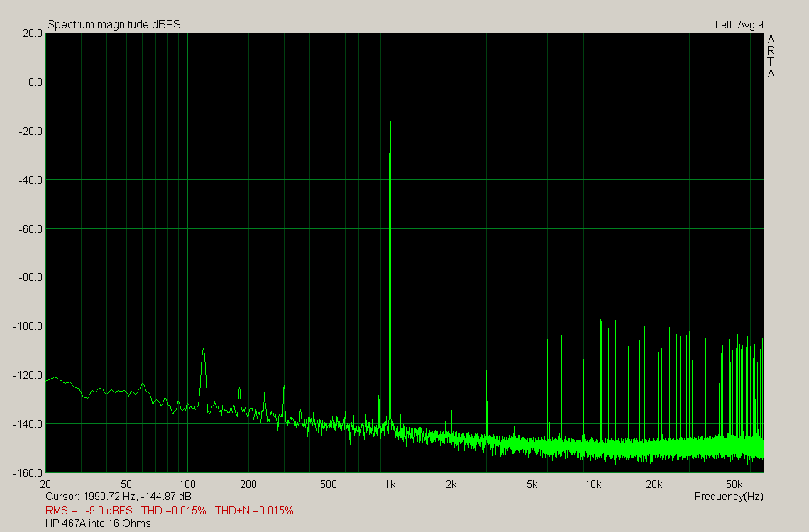Click the '1k' frequency axis label

point(390,484)
